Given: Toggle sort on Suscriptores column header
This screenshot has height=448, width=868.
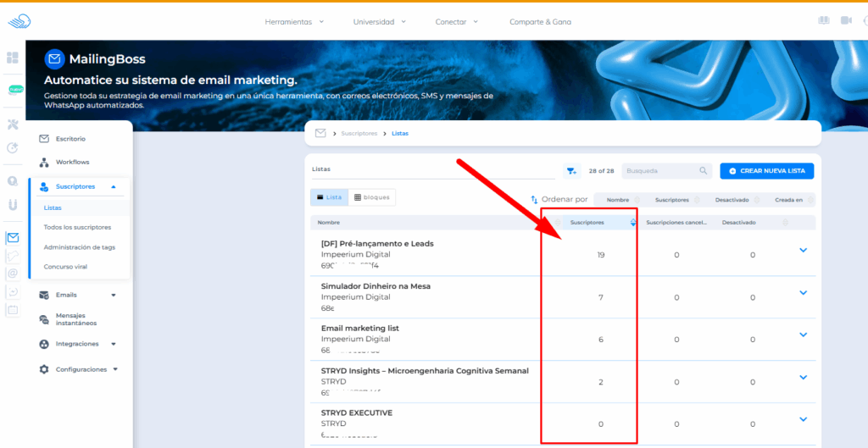Looking at the screenshot, I should pos(632,223).
